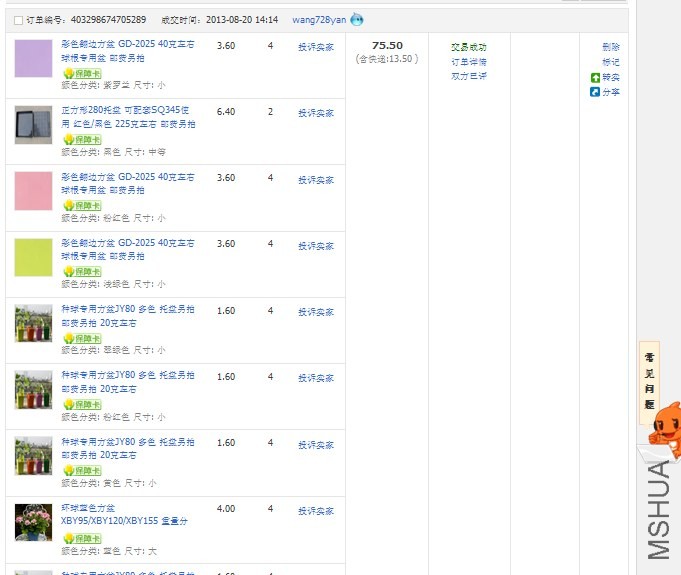Select the purple color swatch thumbnail
Screen dimensions: 681x575
click(x=33, y=58)
